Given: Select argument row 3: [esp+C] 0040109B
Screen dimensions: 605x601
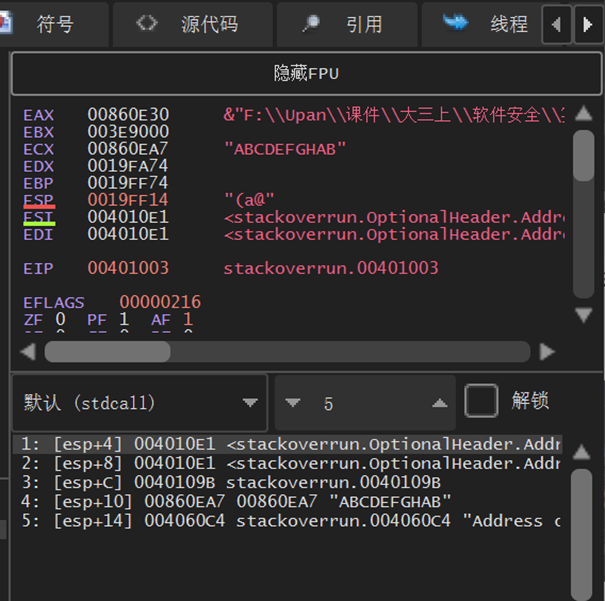Looking at the screenshot, I should pos(287,483).
